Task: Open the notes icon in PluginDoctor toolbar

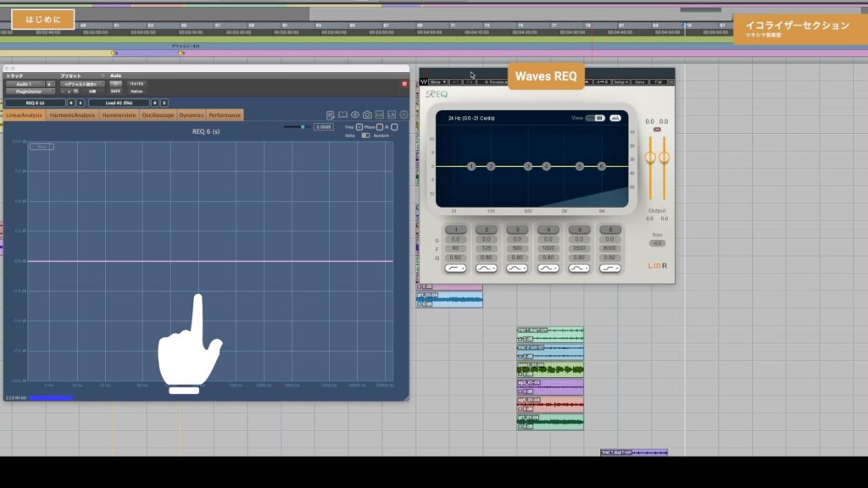Action: [330, 115]
